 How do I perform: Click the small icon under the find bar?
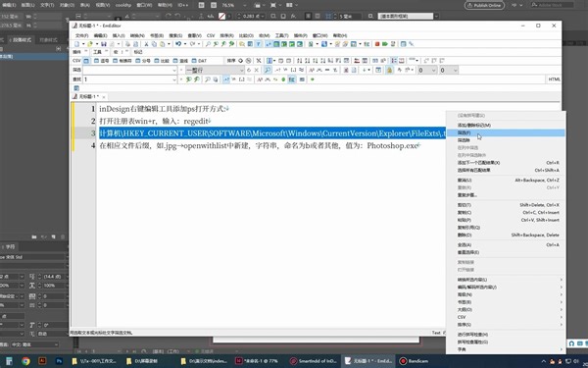(x=76, y=88)
